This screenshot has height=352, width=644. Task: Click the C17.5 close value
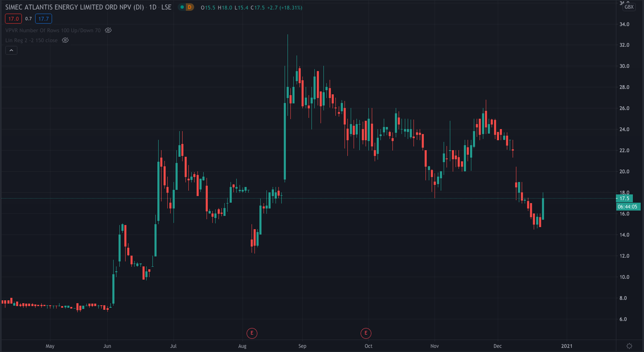(x=258, y=7)
